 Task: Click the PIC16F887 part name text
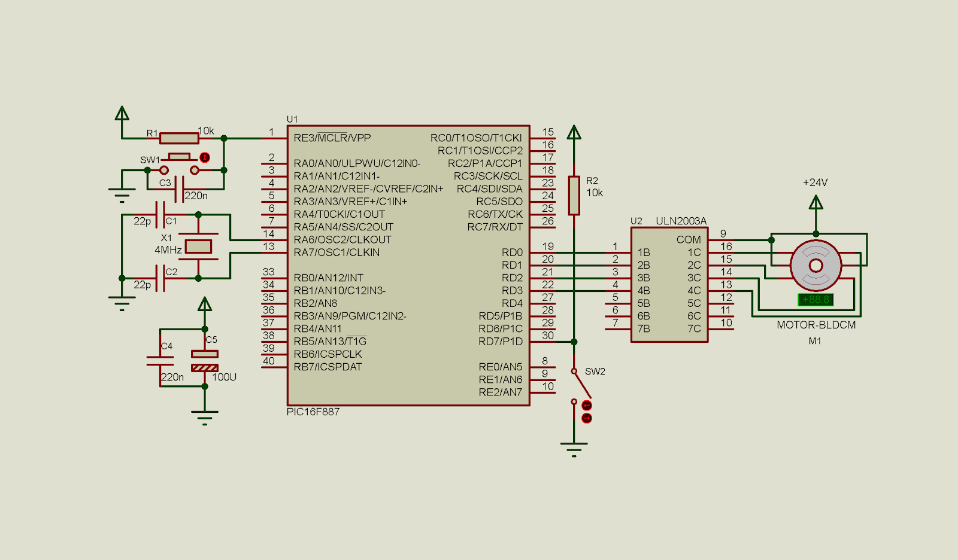pos(313,412)
